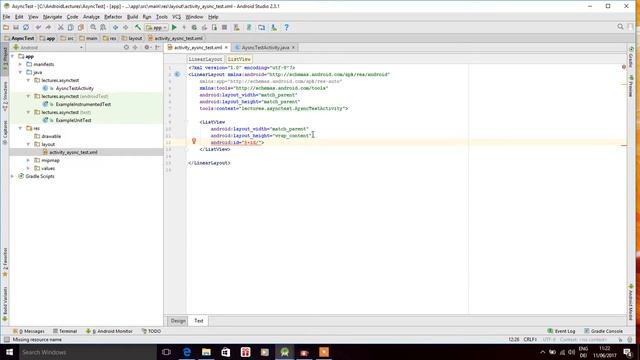Click the lightbulb quick-fix icon in the gutter
The height and width of the screenshot is (360, 640).
[x=194, y=141]
